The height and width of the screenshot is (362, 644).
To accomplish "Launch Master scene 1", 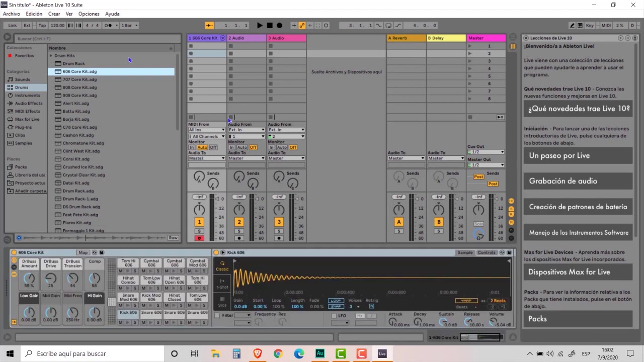I will pos(470,46).
